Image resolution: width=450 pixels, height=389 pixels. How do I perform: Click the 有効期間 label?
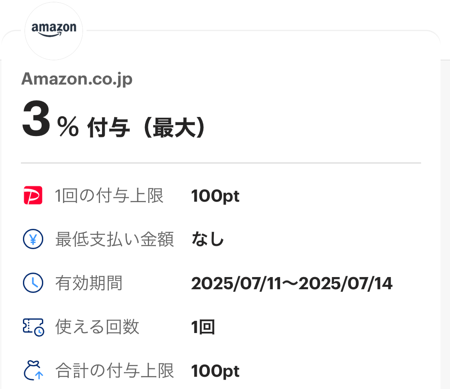click(89, 283)
